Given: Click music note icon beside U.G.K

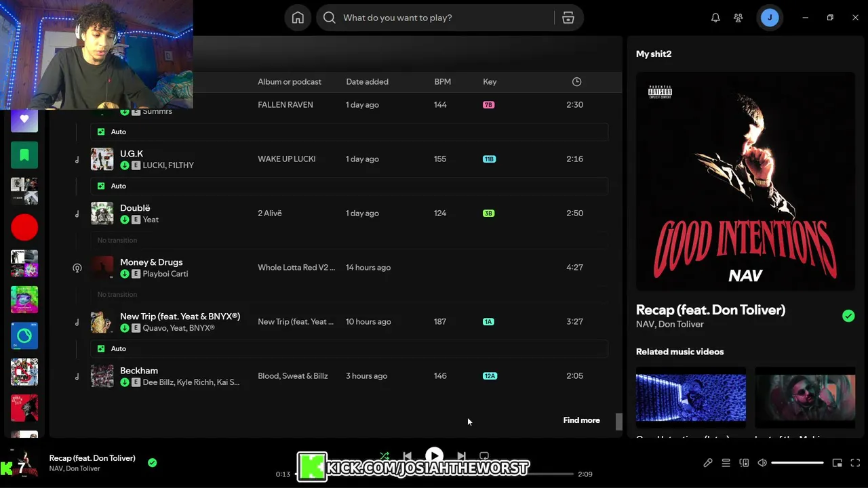Looking at the screenshot, I should tap(77, 159).
